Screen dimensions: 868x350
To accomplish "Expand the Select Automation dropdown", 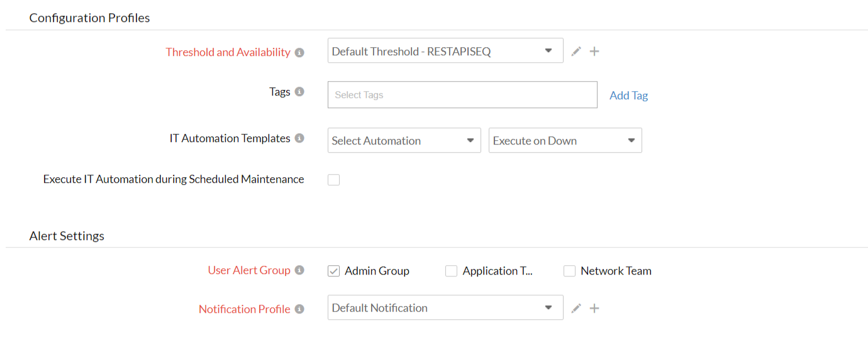I will (404, 141).
